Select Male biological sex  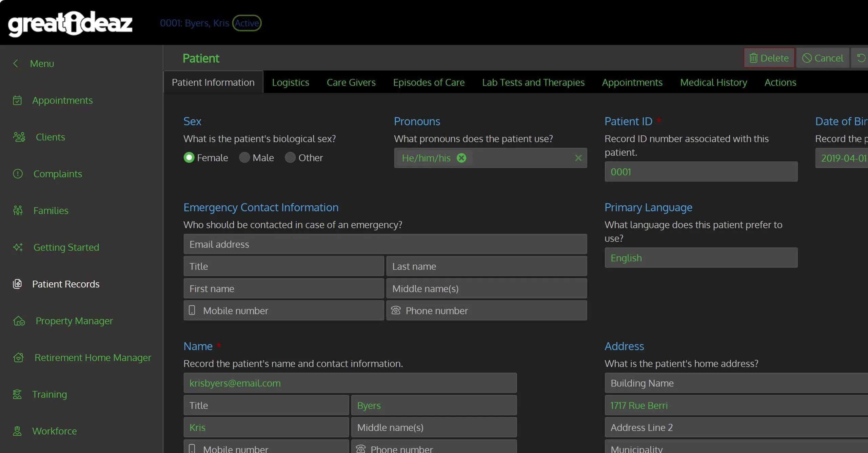(x=244, y=157)
